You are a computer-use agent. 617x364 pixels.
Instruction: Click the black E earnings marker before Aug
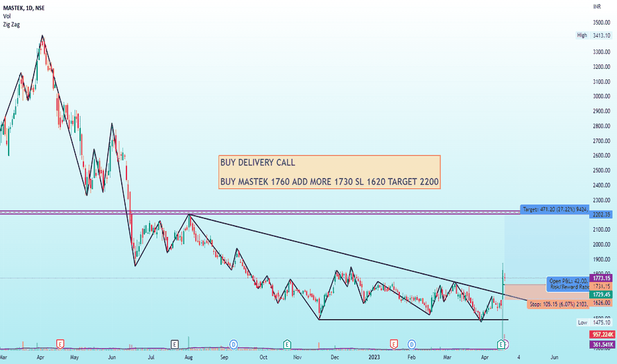pos(175,344)
